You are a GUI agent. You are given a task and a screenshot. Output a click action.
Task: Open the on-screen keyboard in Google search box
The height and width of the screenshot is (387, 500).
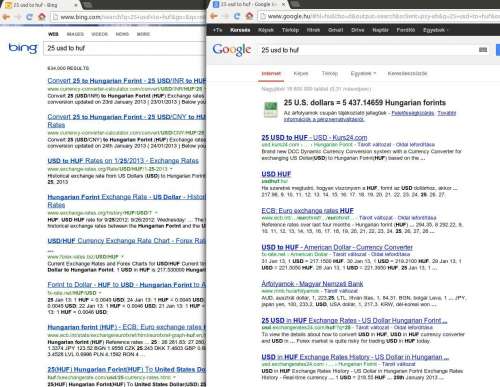(483, 50)
